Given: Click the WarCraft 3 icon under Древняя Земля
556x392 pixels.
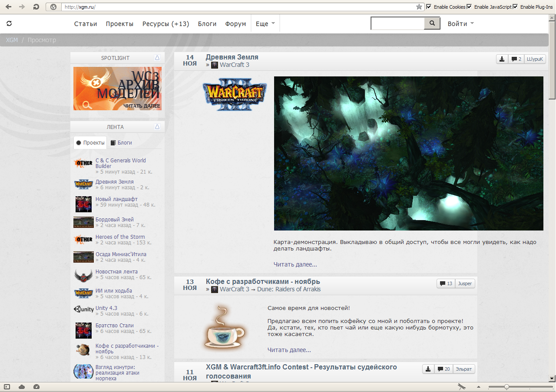Looking at the screenshot, I should pyautogui.click(x=215, y=65).
